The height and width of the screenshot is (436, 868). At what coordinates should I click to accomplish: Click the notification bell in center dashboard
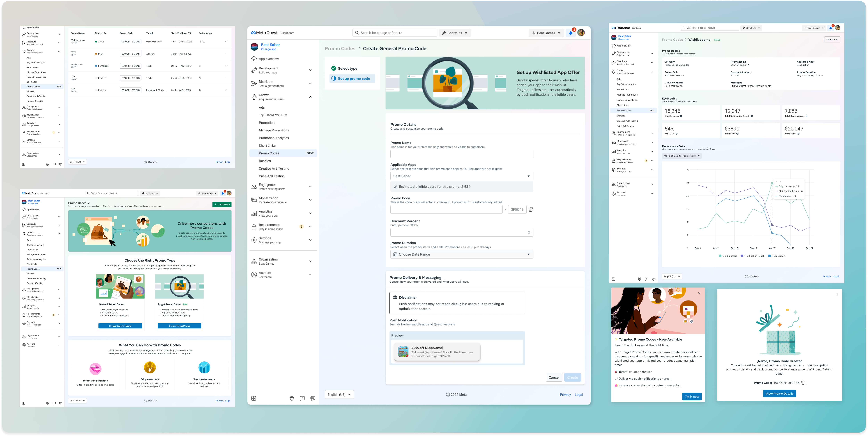[x=570, y=33]
